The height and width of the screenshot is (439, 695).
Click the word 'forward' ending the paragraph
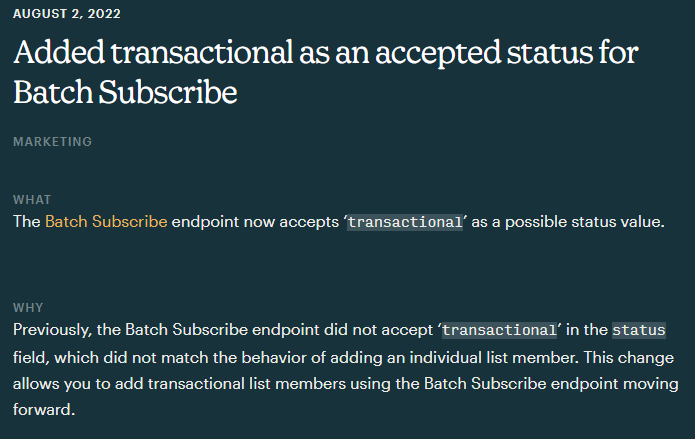pos(42,409)
